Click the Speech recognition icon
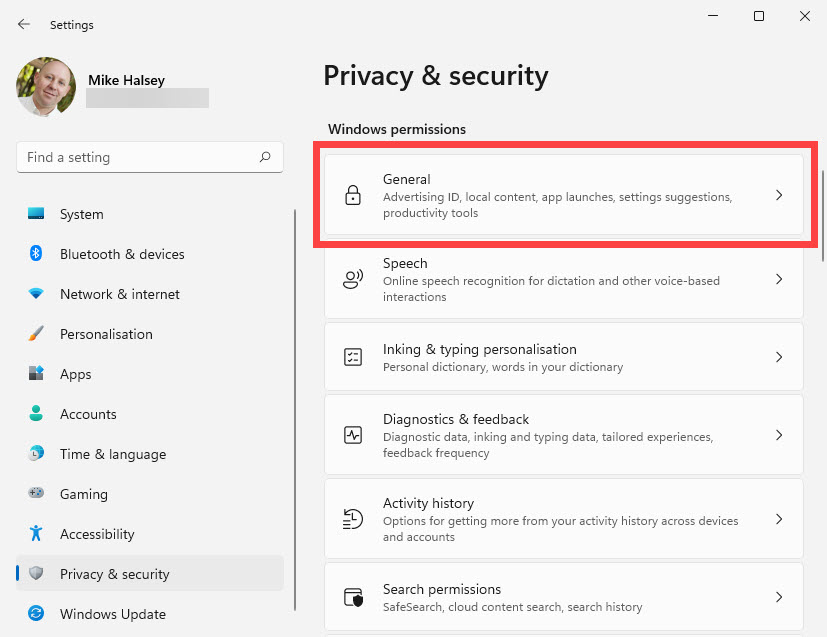Screen dimensions: 827x637 (353, 279)
